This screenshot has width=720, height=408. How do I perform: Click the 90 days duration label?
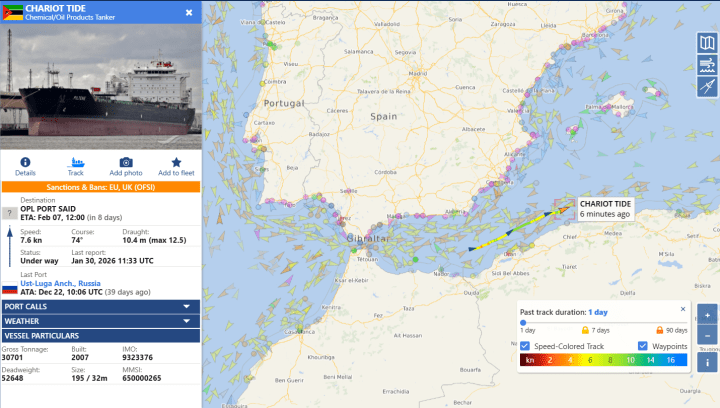[x=676, y=330]
